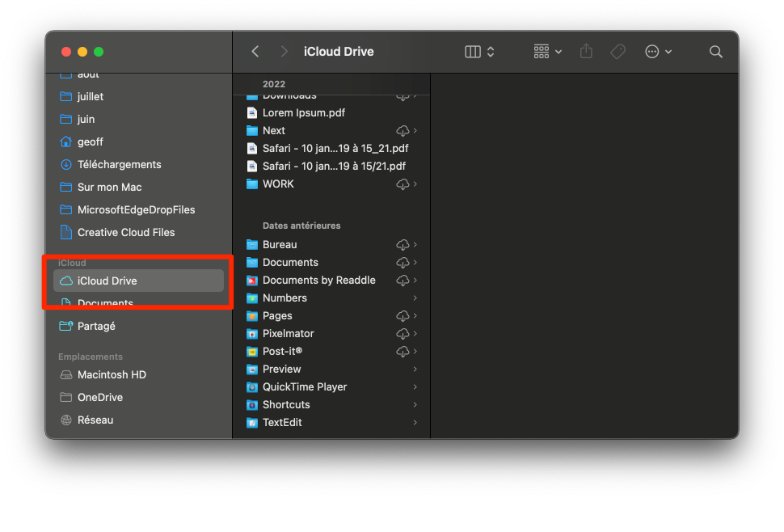Select the QuickTime Player folder
The width and height of the screenshot is (784, 532).
click(331, 387)
